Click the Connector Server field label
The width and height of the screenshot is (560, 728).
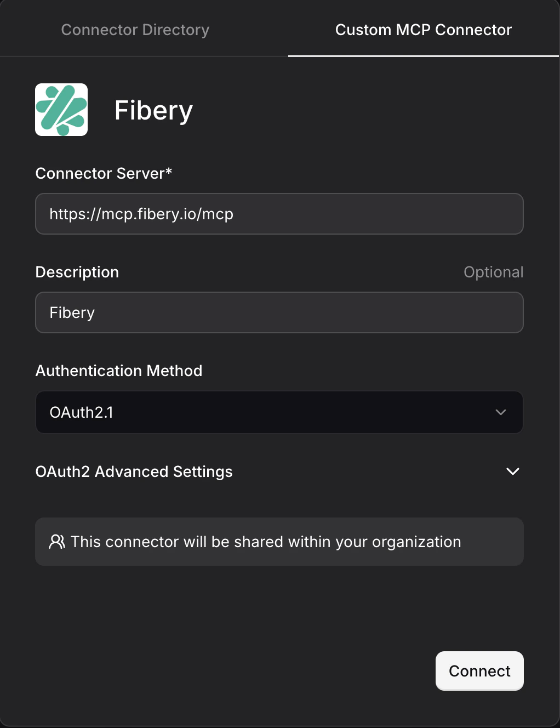coord(104,173)
